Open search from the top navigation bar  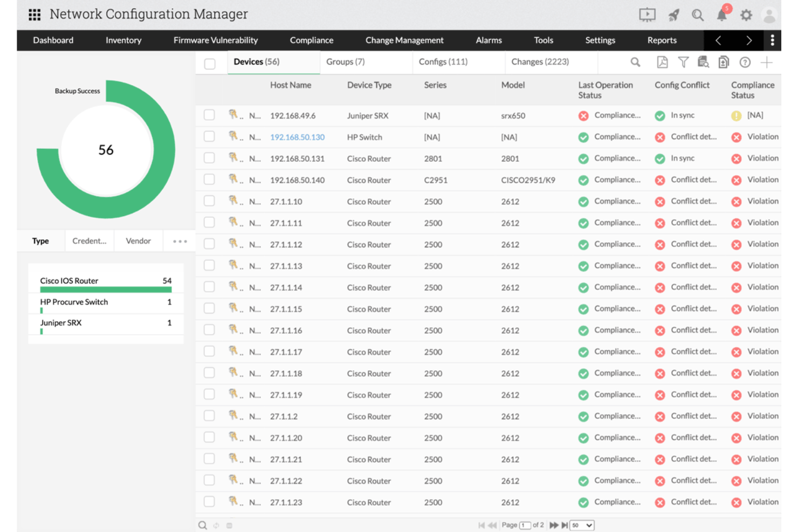tap(698, 15)
